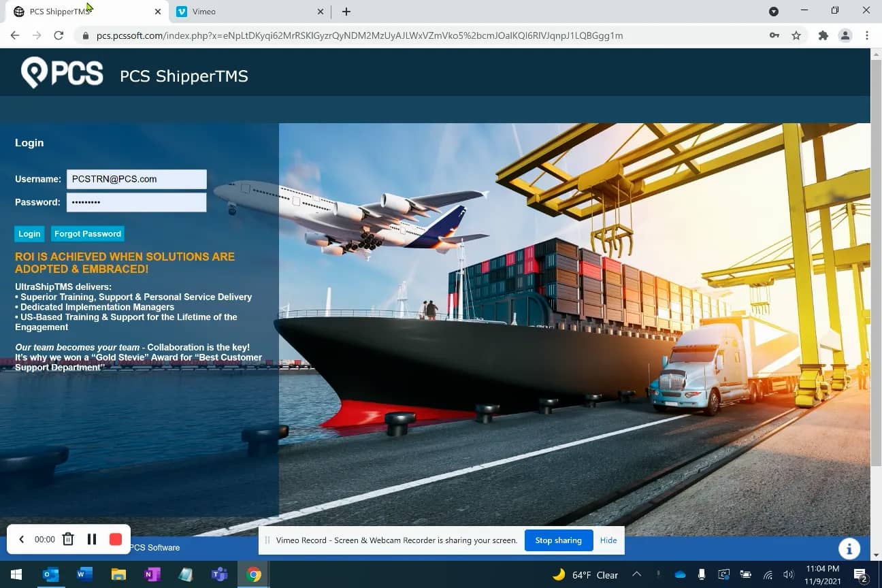Open taskbar clock showing 11:04 PM
Viewport: 882px width, 588px height.
click(x=823, y=574)
